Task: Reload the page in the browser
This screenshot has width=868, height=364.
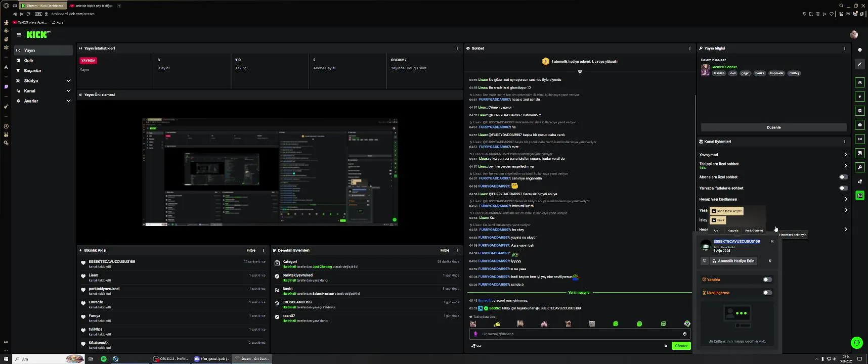Action: coord(28,14)
